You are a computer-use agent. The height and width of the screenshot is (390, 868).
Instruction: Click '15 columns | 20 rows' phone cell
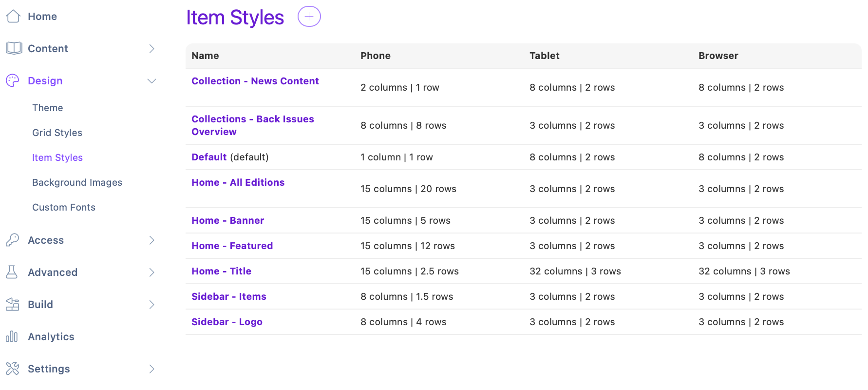click(x=408, y=189)
